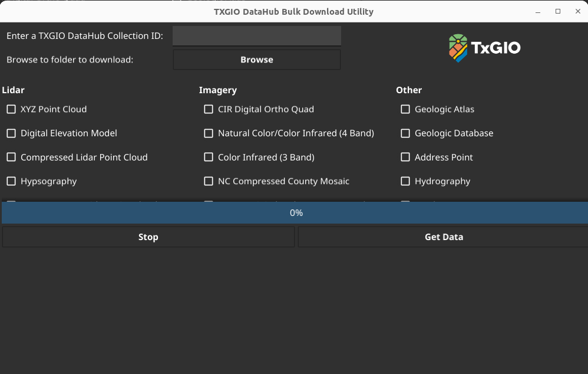The height and width of the screenshot is (374, 588).
Task: Select the Hydrography checkbox
Action: click(x=405, y=181)
